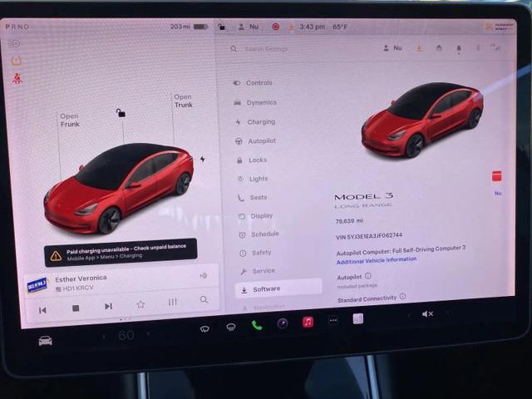The width and height of the screenshot is (532, 399).
Task: Open the white app tile in bottom bar
Action: pos(358,318)
